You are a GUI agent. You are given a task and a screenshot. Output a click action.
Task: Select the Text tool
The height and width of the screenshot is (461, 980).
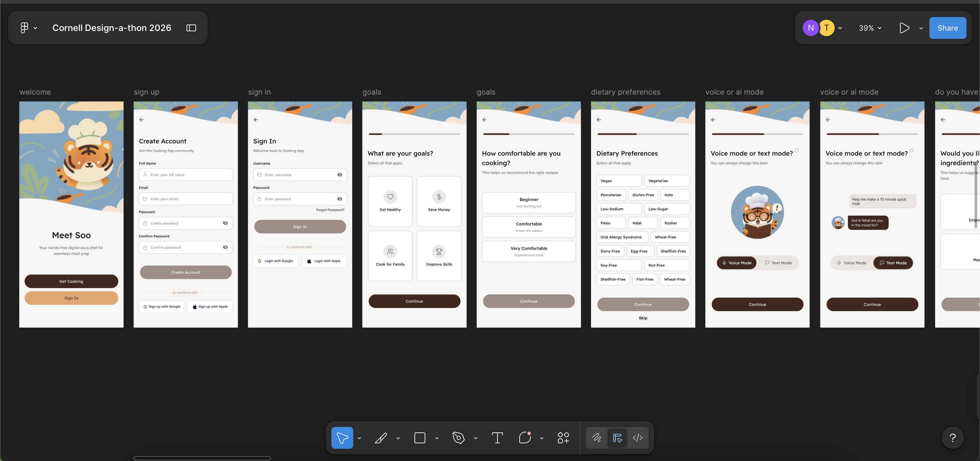pos(497,438)
